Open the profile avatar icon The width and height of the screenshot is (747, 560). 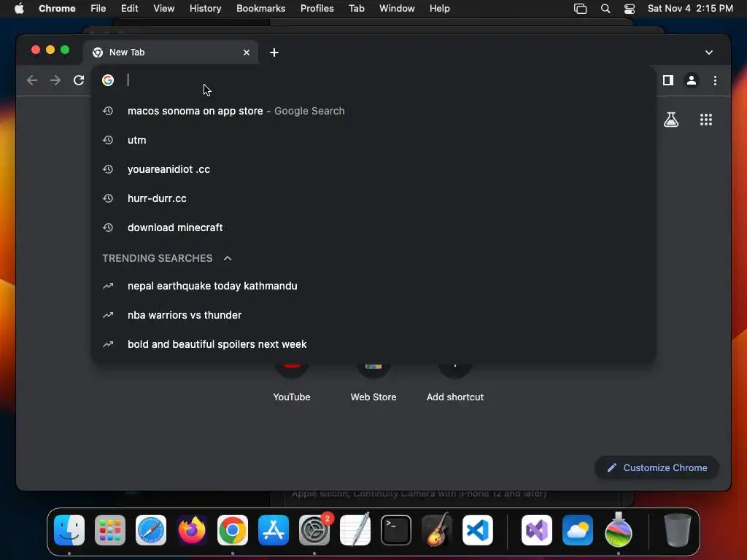coord(692,80)
